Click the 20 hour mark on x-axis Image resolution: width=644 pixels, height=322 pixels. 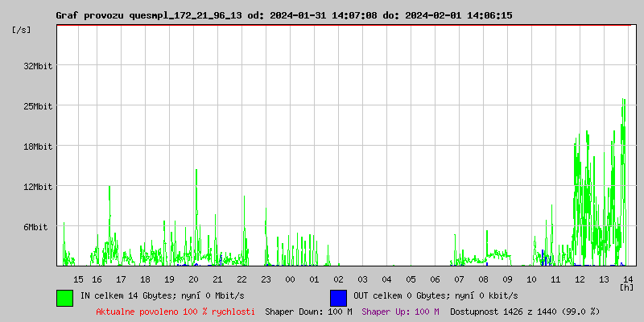193,279
